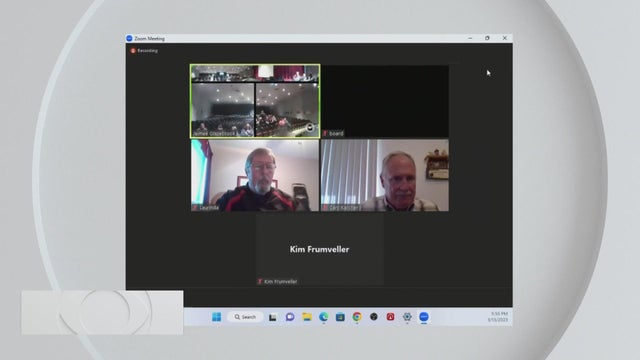Viewport: 640px width, 360px height.
Task: Click the red Recording indicator
Action: tap(144, 51)
